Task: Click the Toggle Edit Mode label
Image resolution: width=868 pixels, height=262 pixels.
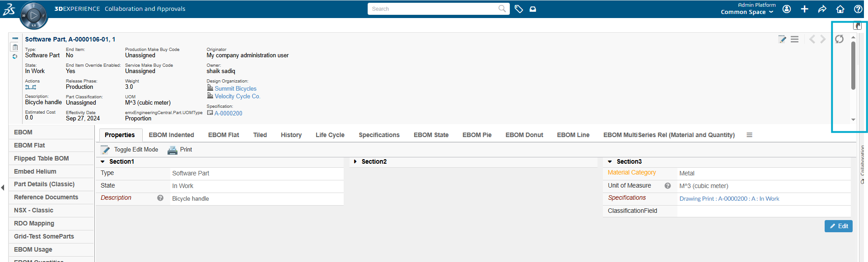Action: point(136,150)
